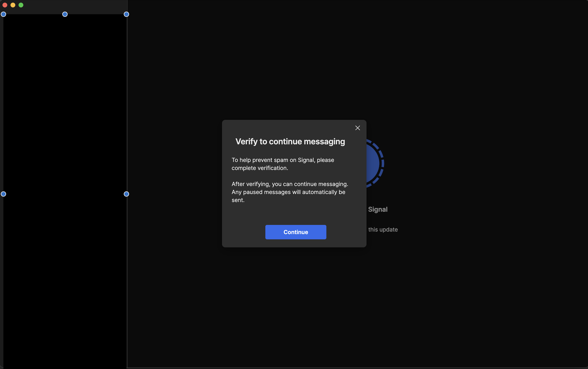Click the green full-screen traffic-light icon

[21, 4]
